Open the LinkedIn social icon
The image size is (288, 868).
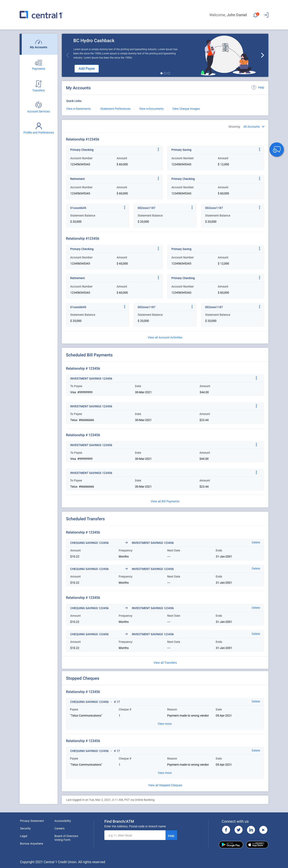pos(251,830)
